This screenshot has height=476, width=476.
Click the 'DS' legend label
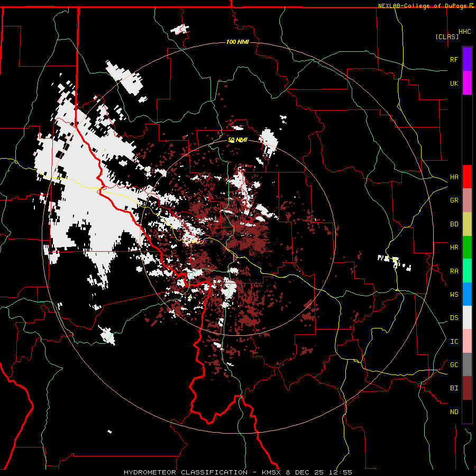454,318
